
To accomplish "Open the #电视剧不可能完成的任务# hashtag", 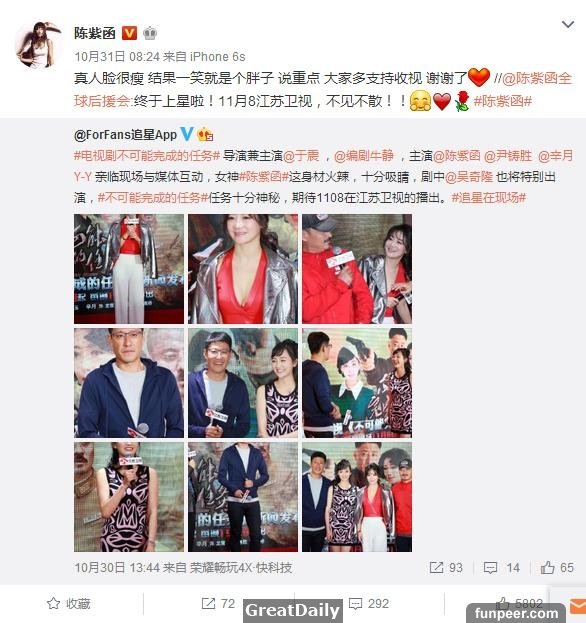I will 147,155.
